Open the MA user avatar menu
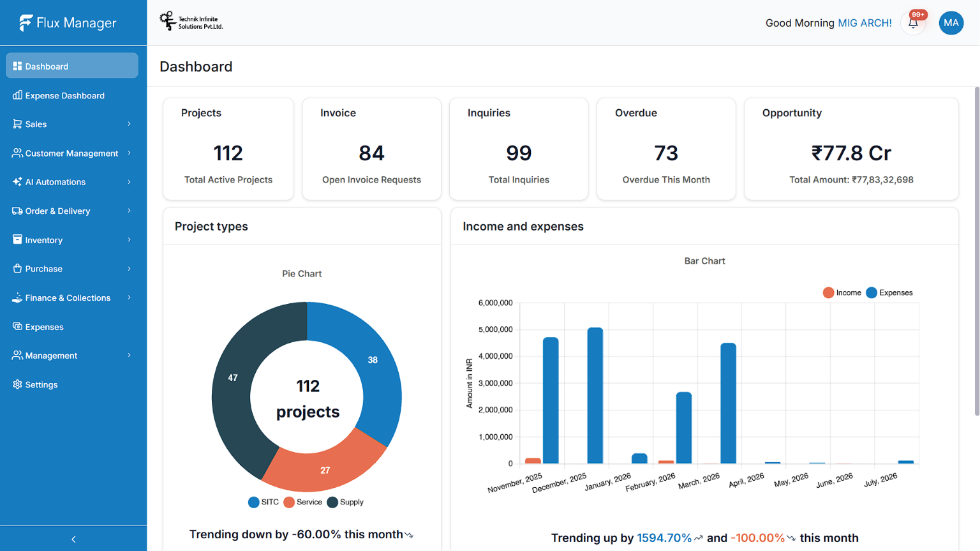 point(951,23)
